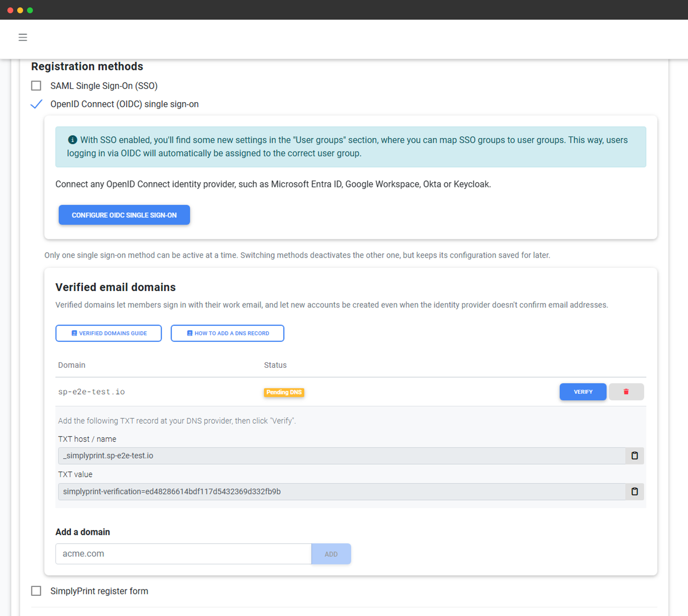Delete the sp-e2e-test.io domain

click(626, 392)
